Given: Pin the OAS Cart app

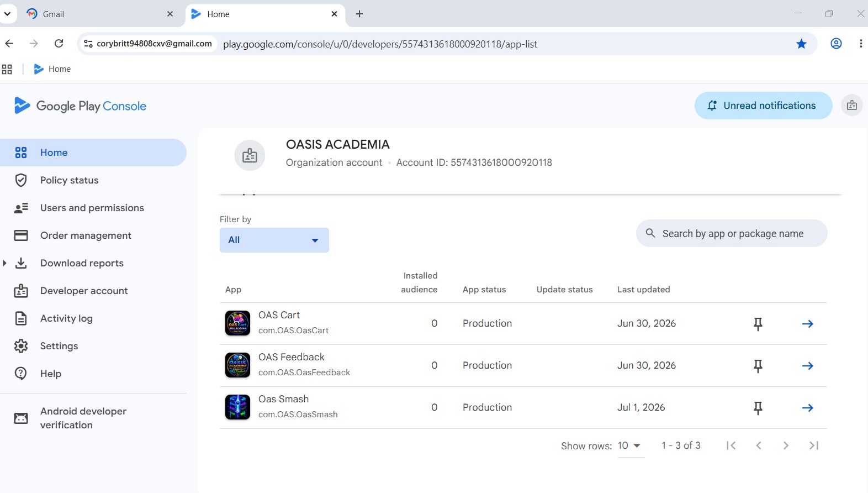Looking at the screenshot, I should pos(758,324).
